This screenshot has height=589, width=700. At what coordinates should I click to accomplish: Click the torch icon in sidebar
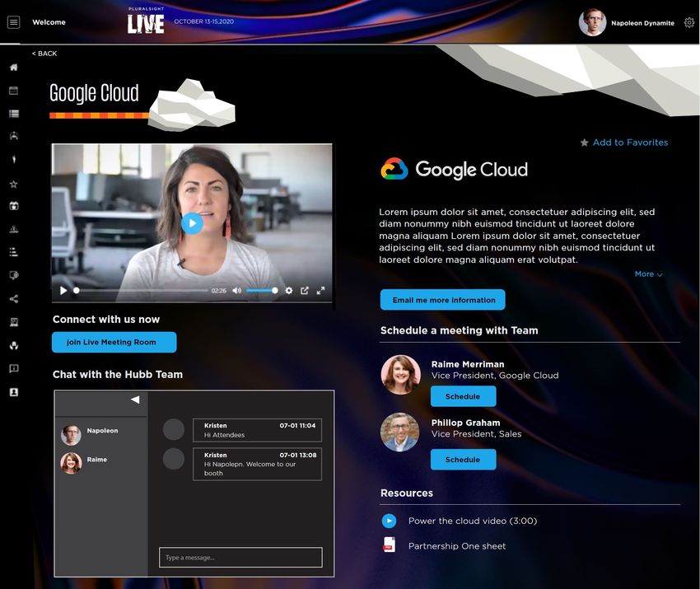(14, 160)
